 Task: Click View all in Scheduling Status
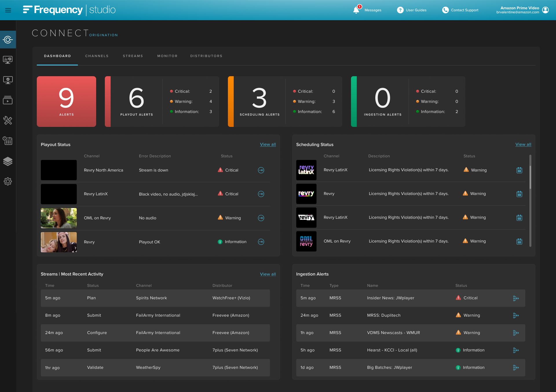(x=523, y=144)
